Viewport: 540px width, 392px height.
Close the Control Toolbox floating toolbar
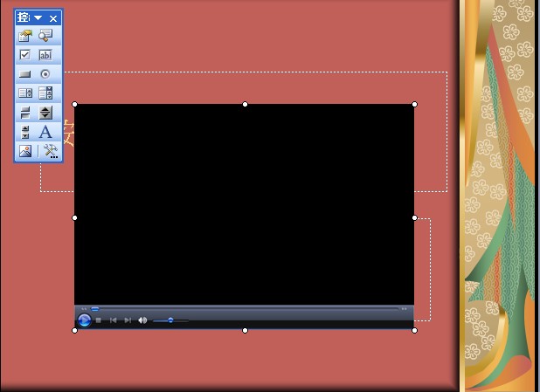53,18
